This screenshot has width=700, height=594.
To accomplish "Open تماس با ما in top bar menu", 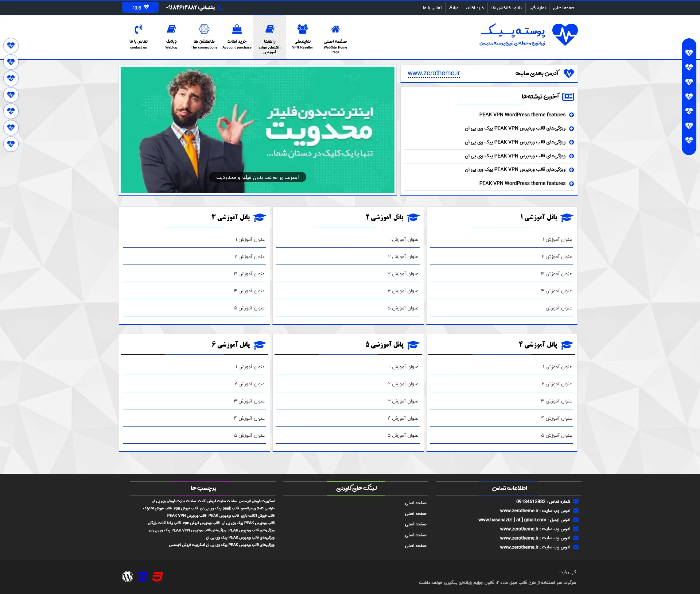I will coord(432,8).
